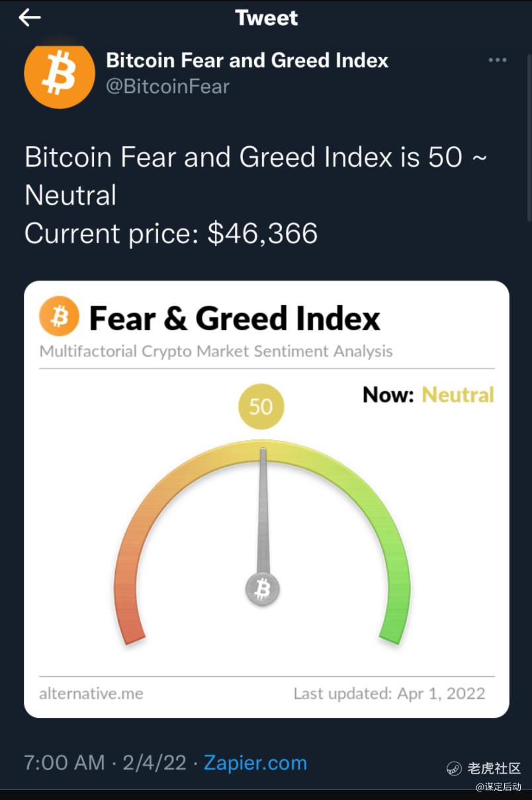Viewport: 532px width, 800px height.
Task: Click the small Bitcoin logo beside Fear & Greed Index
Action: pos(59,316)
